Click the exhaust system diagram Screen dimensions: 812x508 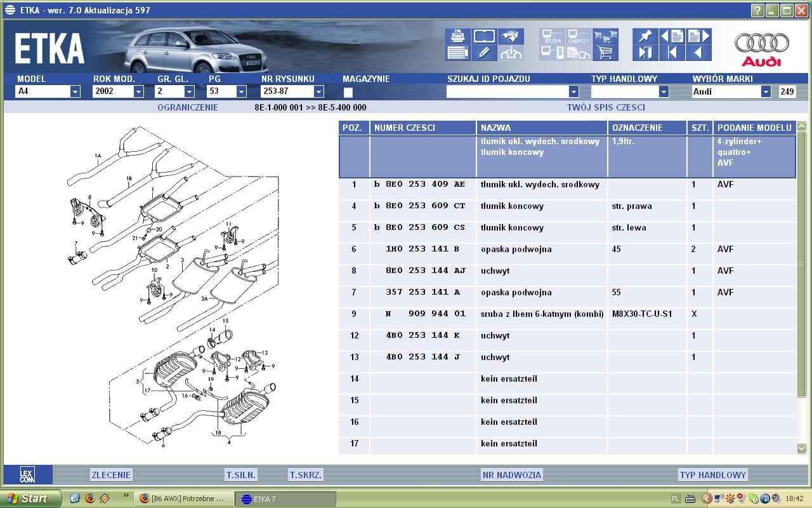click(173, 286)
